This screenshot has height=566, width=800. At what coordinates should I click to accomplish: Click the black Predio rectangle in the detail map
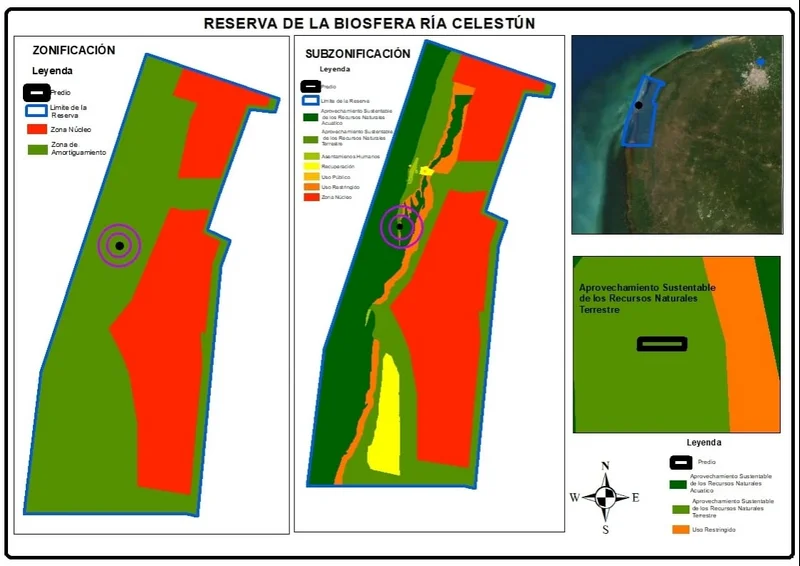pyautogui.click(x=662, y=344)
